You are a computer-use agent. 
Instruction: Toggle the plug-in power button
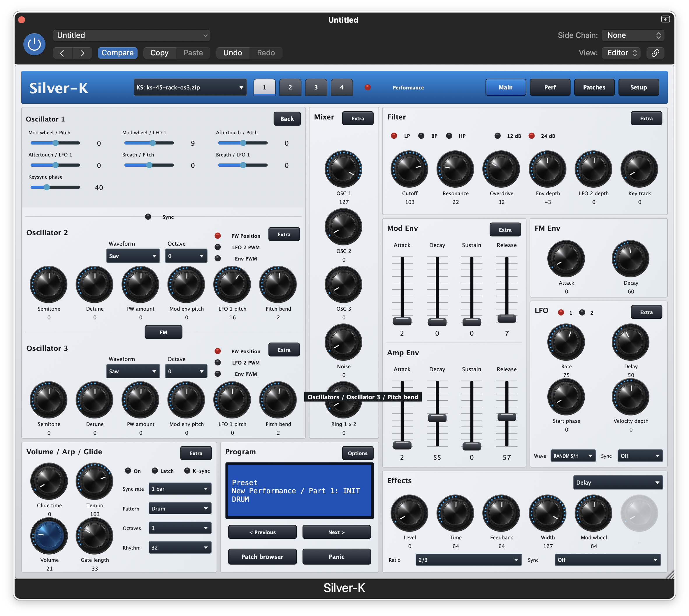coord(34,44)
